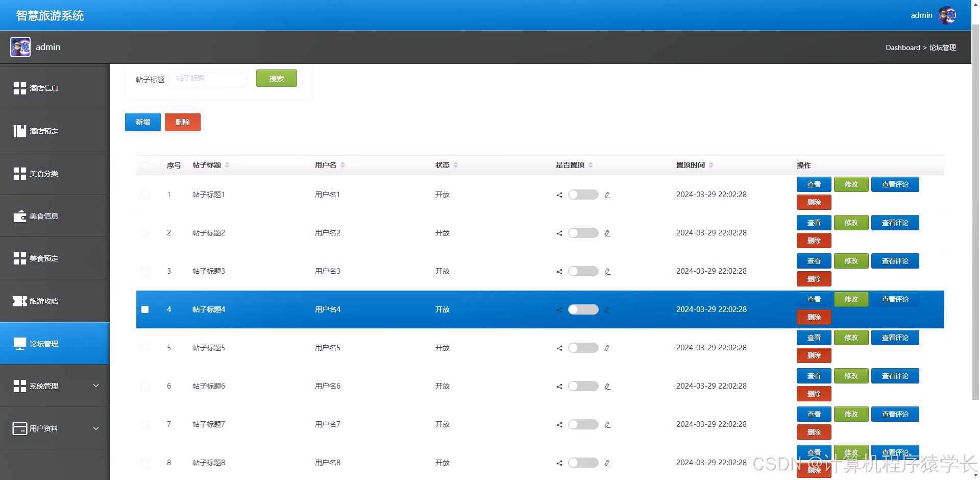The width and height of the screenshot is (980, 480).
Task: Click the green 搜索 button
Action: coord(277,78)
